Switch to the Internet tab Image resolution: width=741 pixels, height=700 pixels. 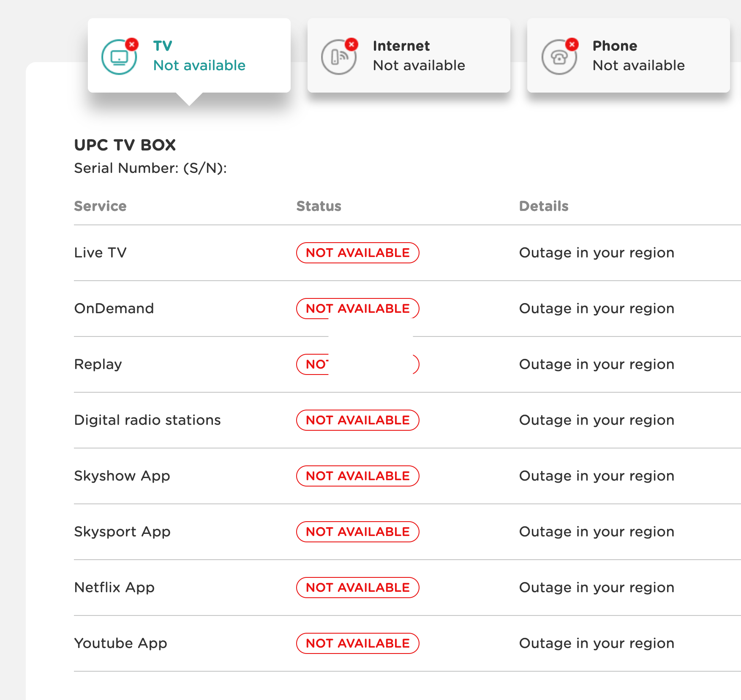409,55
